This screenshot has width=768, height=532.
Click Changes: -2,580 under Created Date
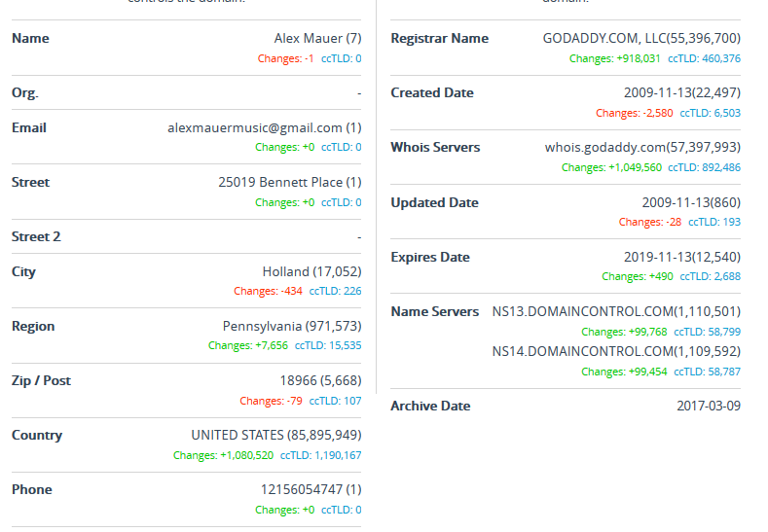[634, 113]
